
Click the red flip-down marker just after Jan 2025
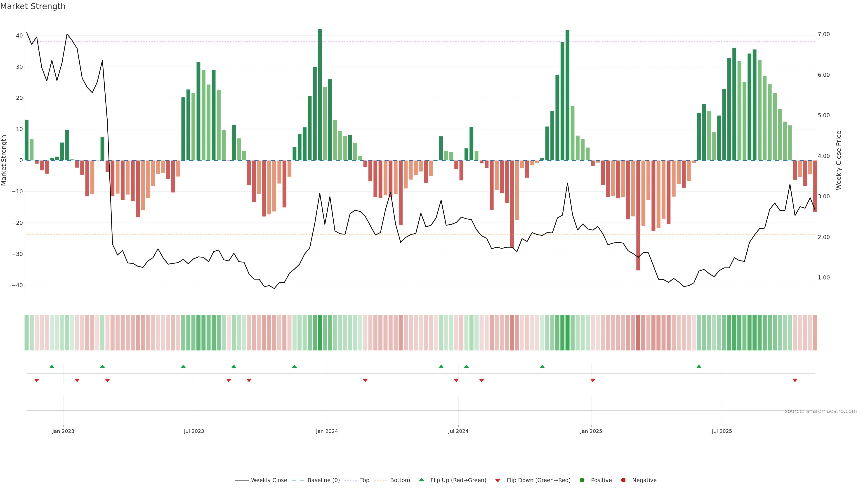pos(593,380)
